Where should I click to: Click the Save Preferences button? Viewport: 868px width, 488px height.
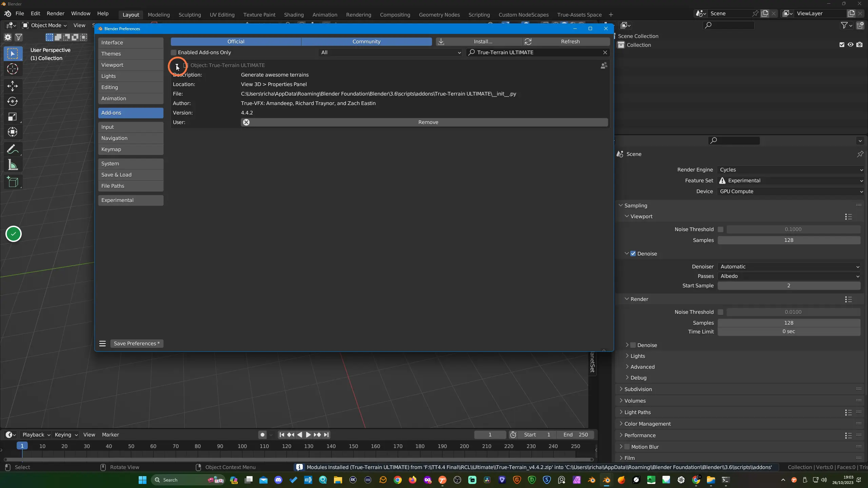click(x=137, y=344)
